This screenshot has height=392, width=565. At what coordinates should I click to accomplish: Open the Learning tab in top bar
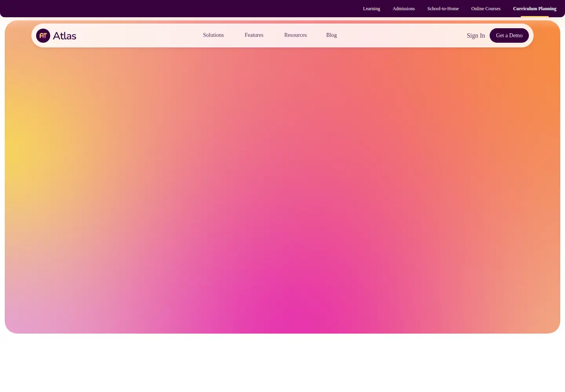tap(372, 9)
